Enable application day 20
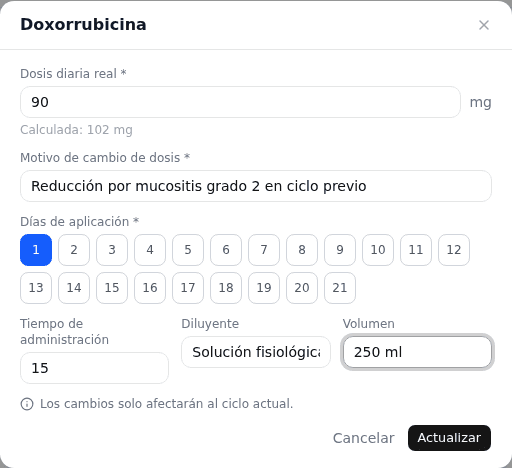This screenshot has height=468, width=512. 302,288
